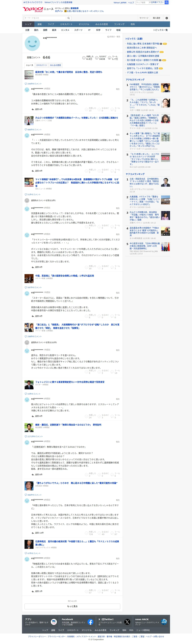Click なるほど icon on 片山さつき comment
Viewport: 192px width, 644px height.
[99, 171]
